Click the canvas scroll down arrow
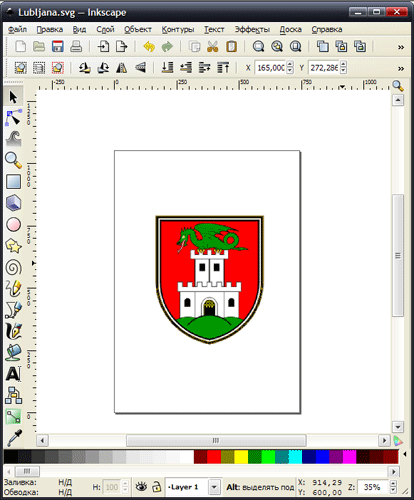 (398, 427)
